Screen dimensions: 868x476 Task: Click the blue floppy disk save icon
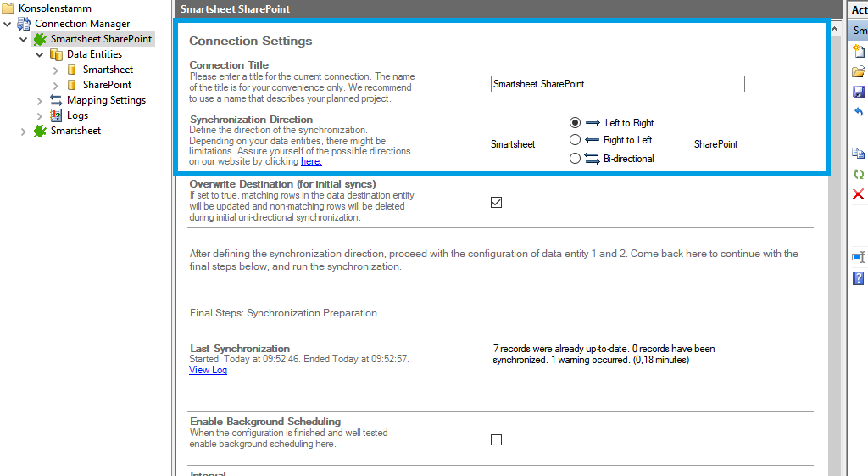859,92
